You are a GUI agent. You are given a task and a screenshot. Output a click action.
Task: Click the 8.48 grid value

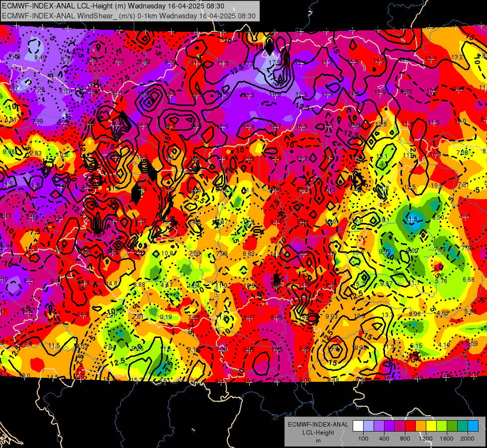[333, 380]
